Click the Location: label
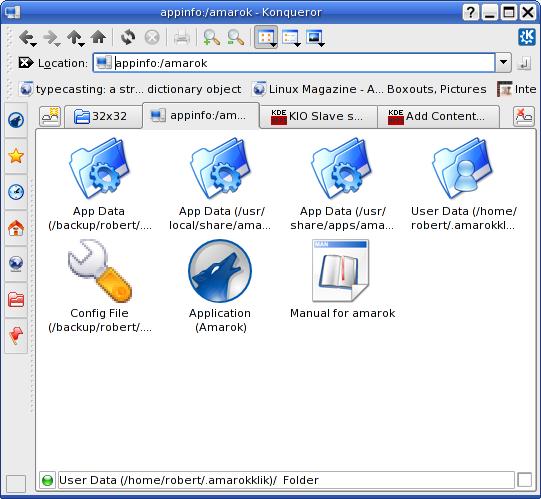 (x=63, y=63)
